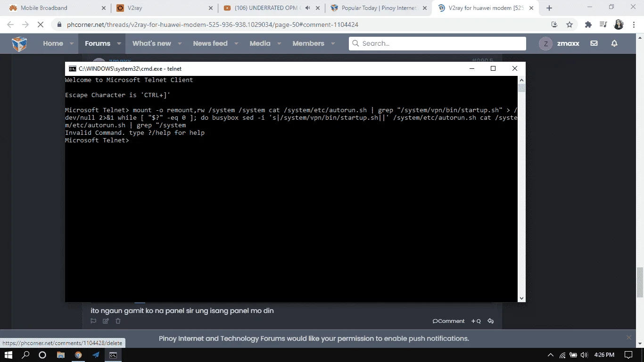
Task: Click the forum Search field
Action: click(x=438, y=43)
